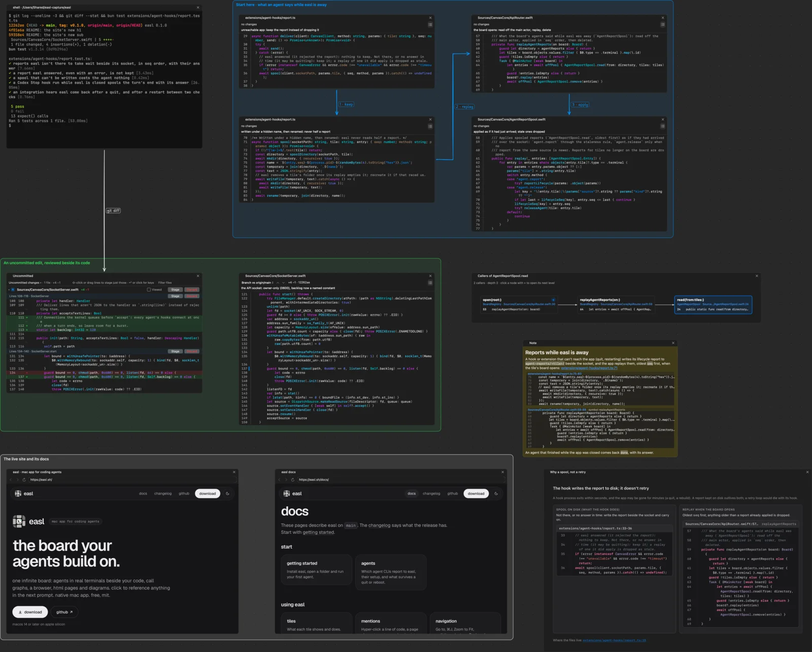Open ApiRouter.swift:30 link in open(root:) node
This screenshot has width=812, height=652.
point(519,304)
